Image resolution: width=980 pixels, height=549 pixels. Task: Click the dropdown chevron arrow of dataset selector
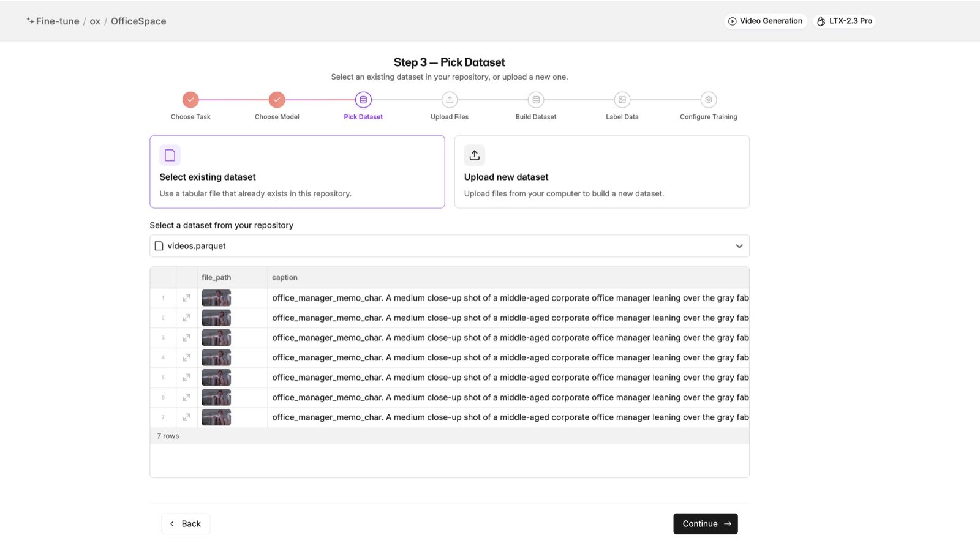739,246
